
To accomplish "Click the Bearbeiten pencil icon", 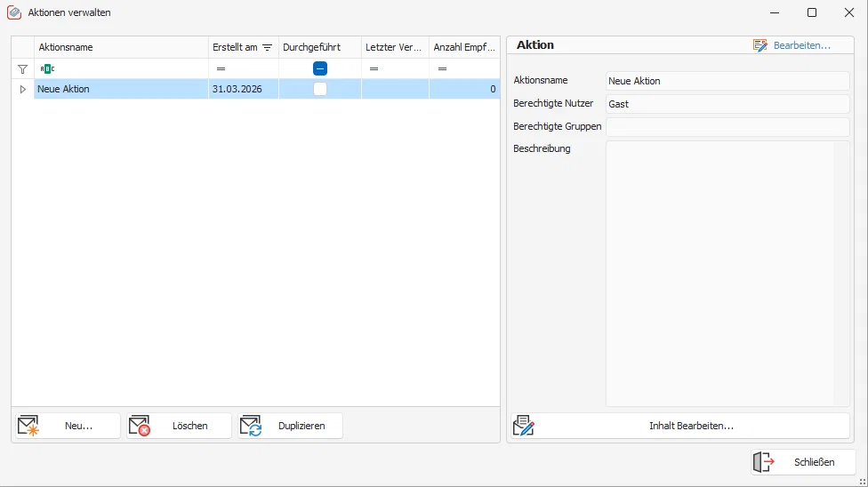I will coord(760,45).
